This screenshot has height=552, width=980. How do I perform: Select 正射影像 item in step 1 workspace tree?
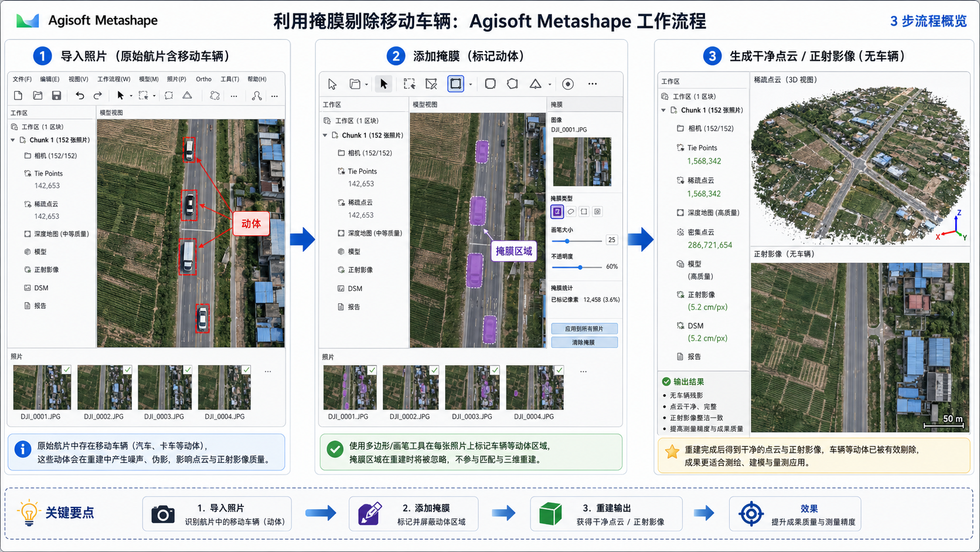point(41,270)
